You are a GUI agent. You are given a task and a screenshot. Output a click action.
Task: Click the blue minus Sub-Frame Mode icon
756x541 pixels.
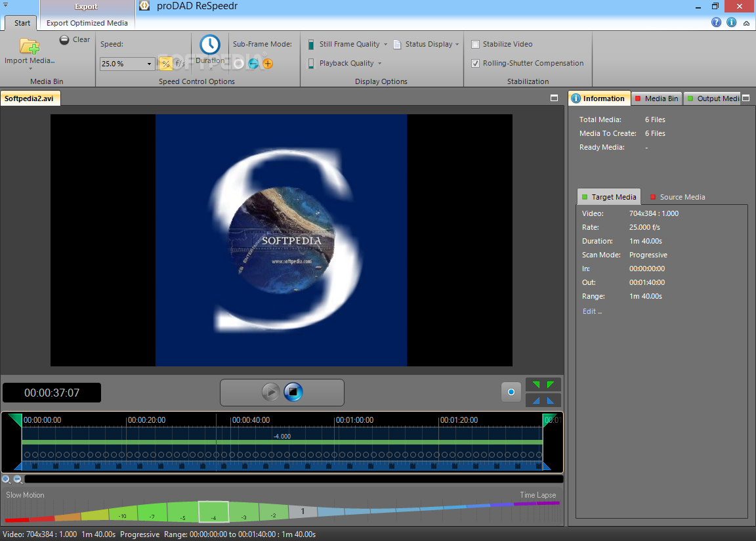[x=253, y=63]
